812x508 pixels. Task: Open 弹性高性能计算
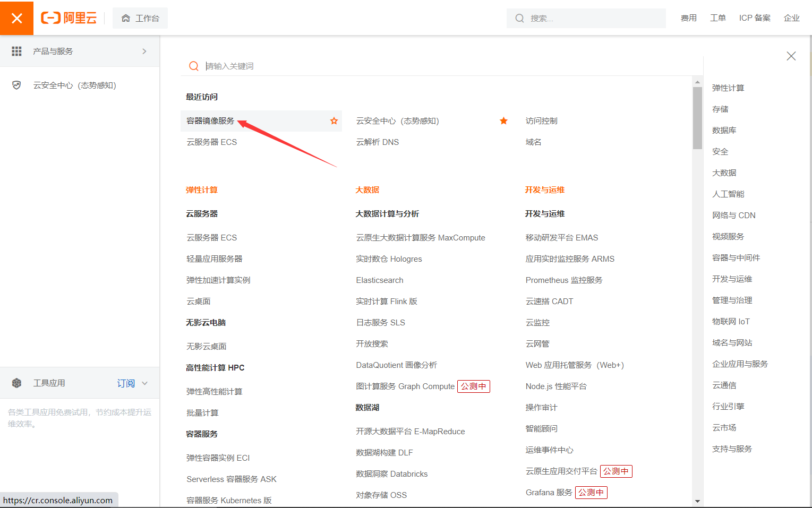(x=214, y=392)
